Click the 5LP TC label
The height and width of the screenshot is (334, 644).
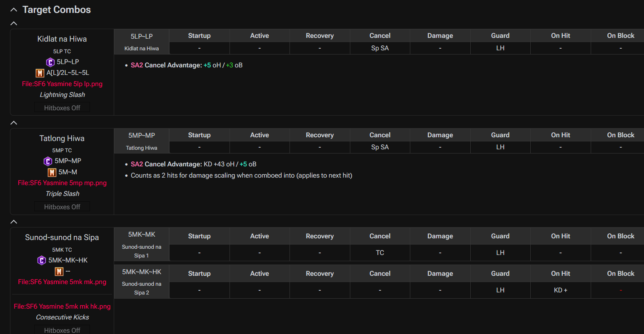point(62,51)
